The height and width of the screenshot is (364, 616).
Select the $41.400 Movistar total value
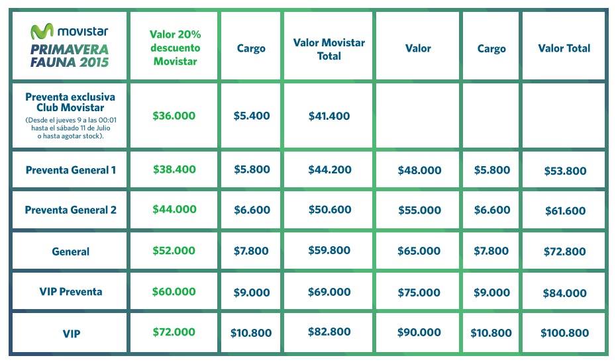click(x=329, y=116)
